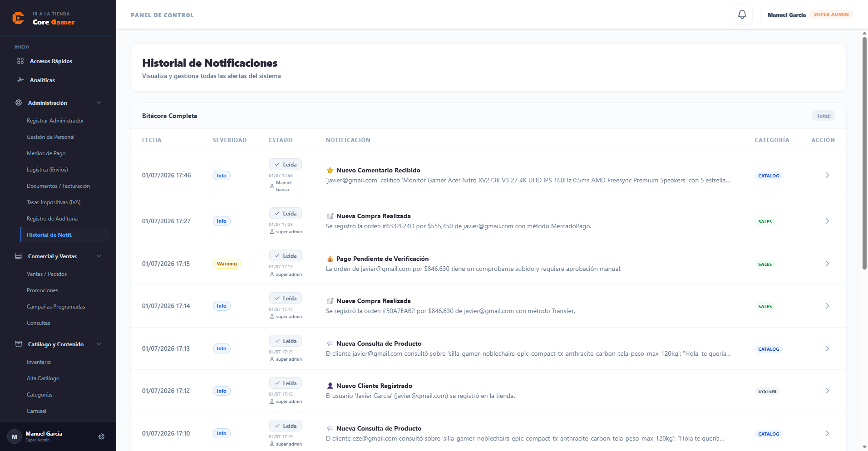The width and height of the screenshot is (868, 451).
Task: Click scrollbar down arrow at bottom right
Action: pos(864,447)
